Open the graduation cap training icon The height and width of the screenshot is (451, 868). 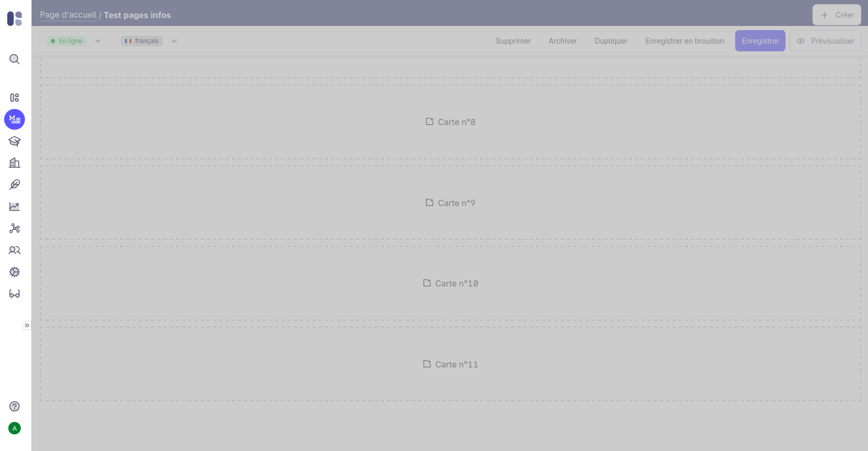[15, 141]
